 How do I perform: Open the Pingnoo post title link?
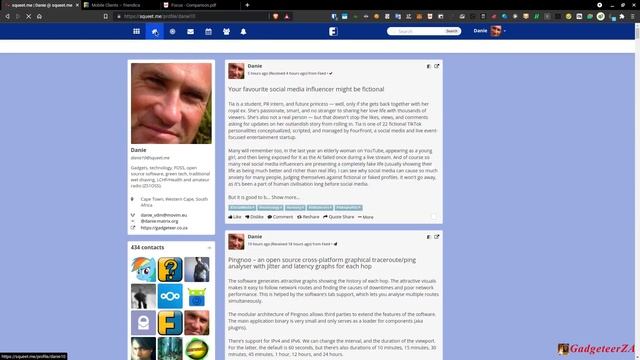[322, 263]
